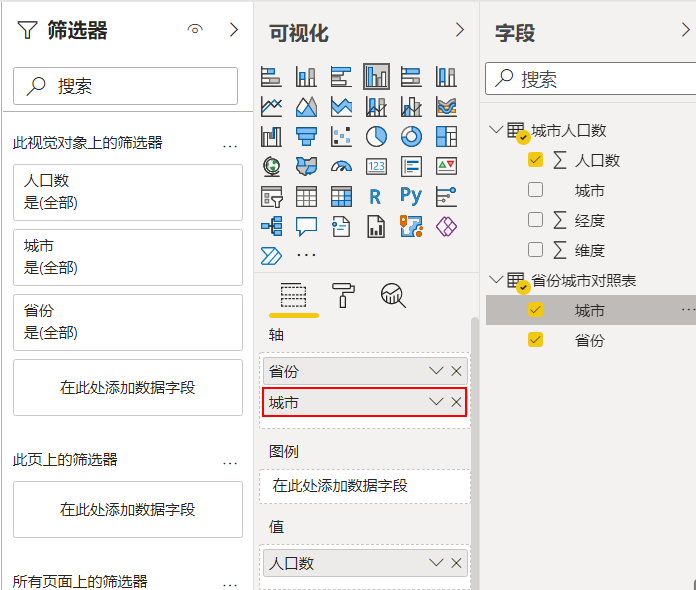This screenshot has width=696, height=590.
Task: Remove 省份 from the axis well
Action: pyautogui.click(x=456, y=371)
